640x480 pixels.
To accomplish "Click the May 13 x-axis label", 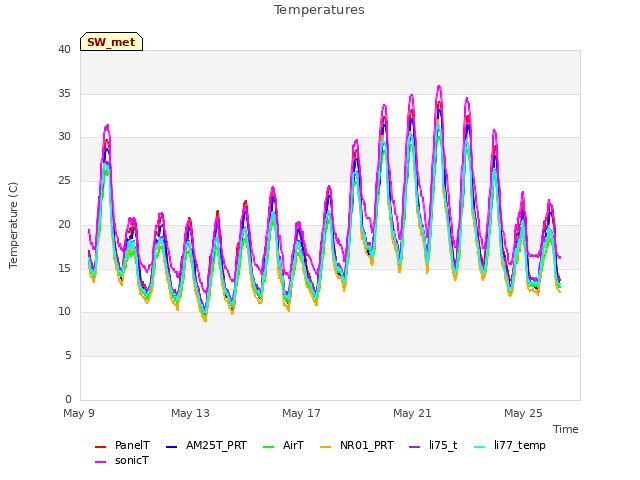I will [190, 413].
